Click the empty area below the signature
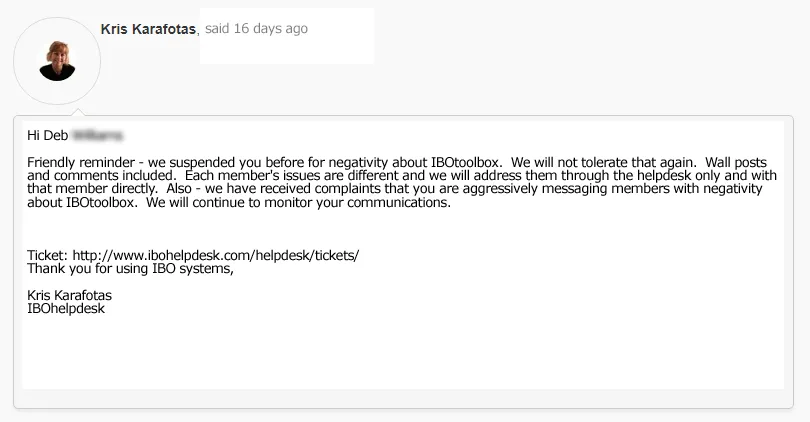The image size is (810, 422). tap(403, 351)
